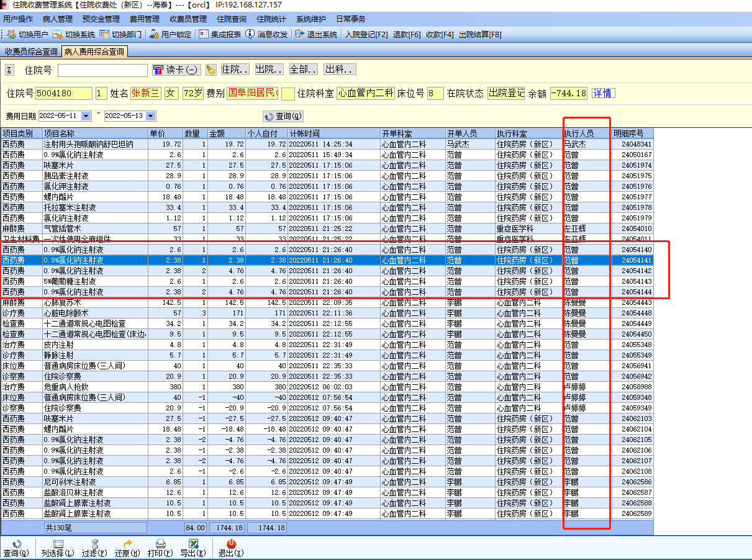The height and width of the screenshot is (560, 752).
Task: Click the 入院登记[F2] toolbar button
Action: click(366, 35)
